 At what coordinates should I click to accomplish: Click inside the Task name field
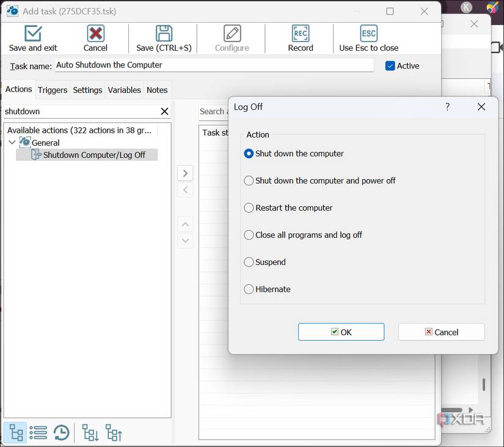[x=214, y=65]
